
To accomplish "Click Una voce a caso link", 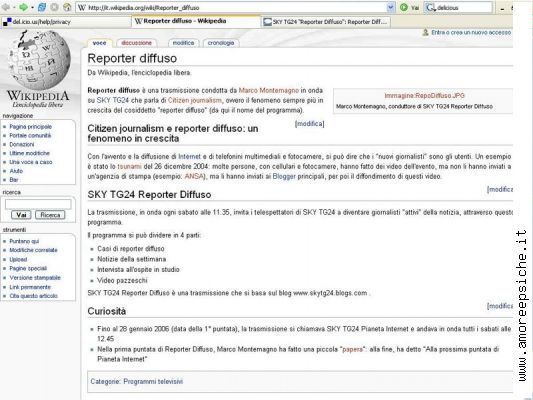I will coord(31,162).
